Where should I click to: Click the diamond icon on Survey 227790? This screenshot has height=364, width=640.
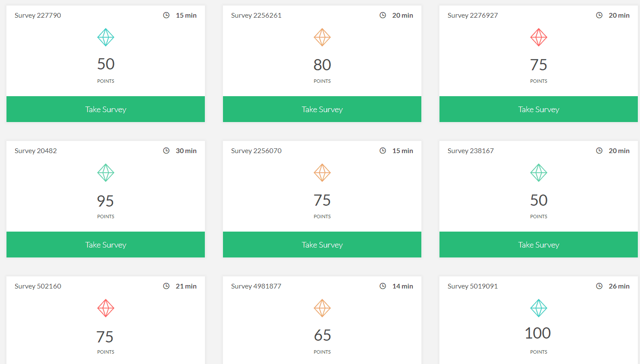pyautogui.click(x=106, y=37)
